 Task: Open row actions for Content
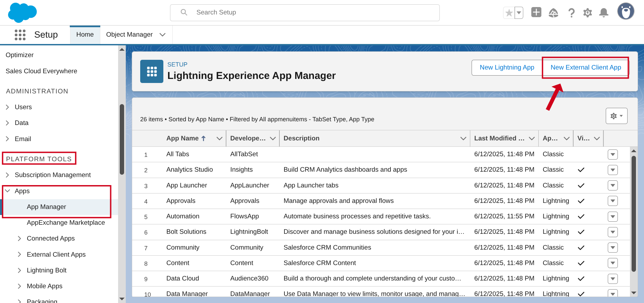tap(613, 263)
